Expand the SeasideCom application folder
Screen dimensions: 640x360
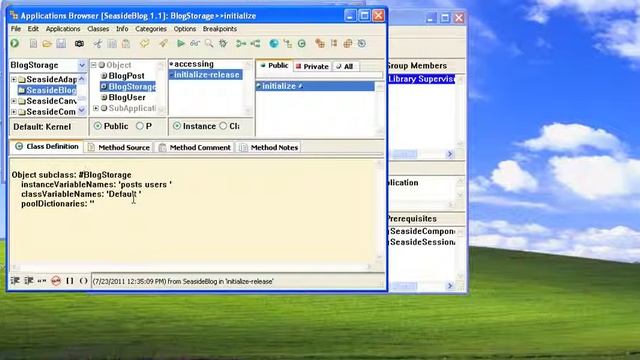14,111
